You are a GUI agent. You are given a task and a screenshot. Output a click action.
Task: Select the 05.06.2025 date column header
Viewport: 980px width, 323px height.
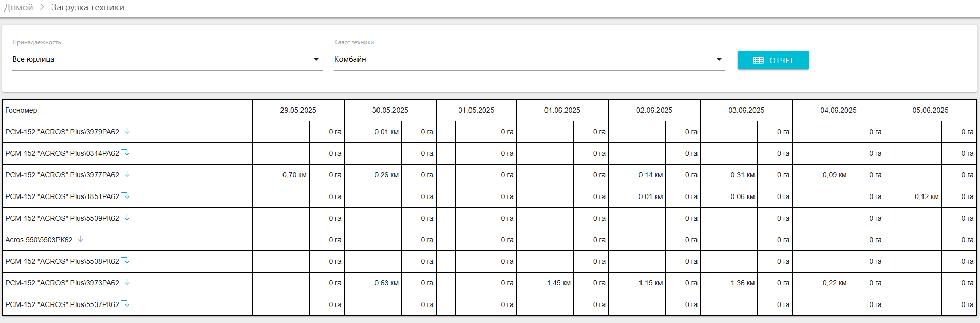[930, 110]
